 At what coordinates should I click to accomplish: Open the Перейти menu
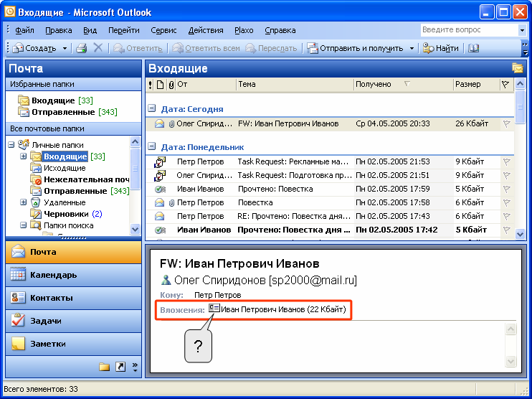click(x=124, y=30)
